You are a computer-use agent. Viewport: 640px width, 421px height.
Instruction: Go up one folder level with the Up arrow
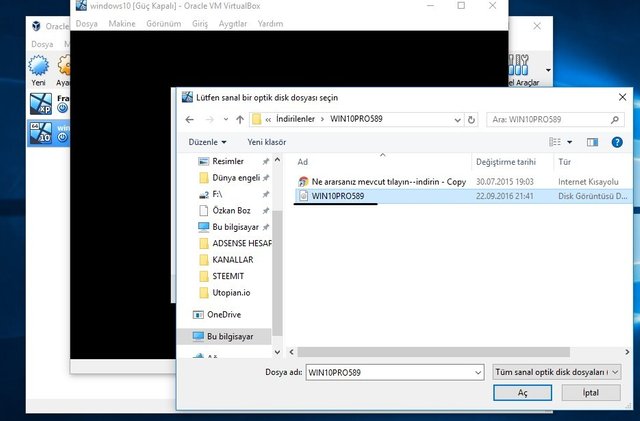(x=240, y=120)
